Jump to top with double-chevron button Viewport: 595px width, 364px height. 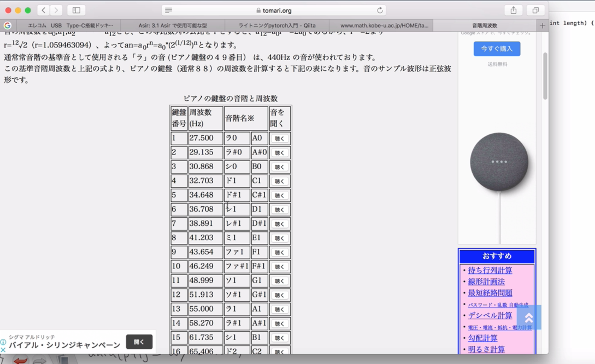coord(529,317)
